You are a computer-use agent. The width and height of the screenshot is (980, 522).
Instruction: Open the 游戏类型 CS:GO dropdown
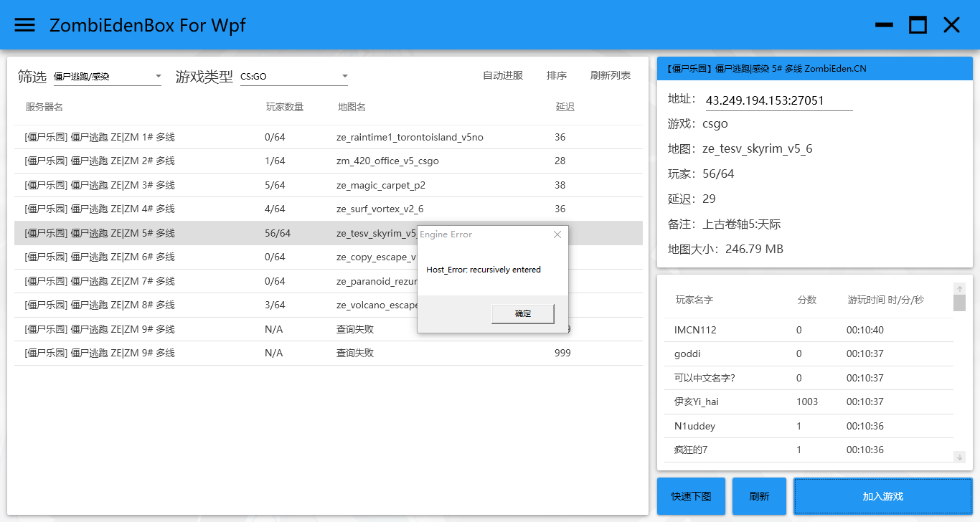(294, 77)
